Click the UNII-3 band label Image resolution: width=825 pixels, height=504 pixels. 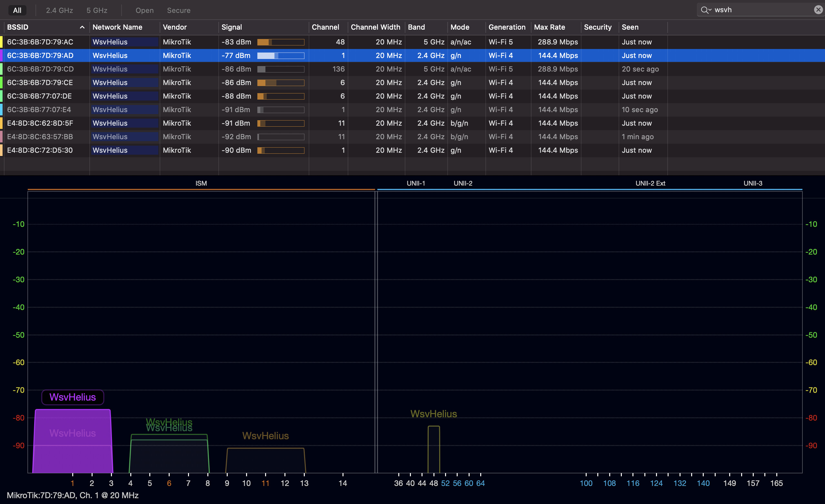point(753,183)
